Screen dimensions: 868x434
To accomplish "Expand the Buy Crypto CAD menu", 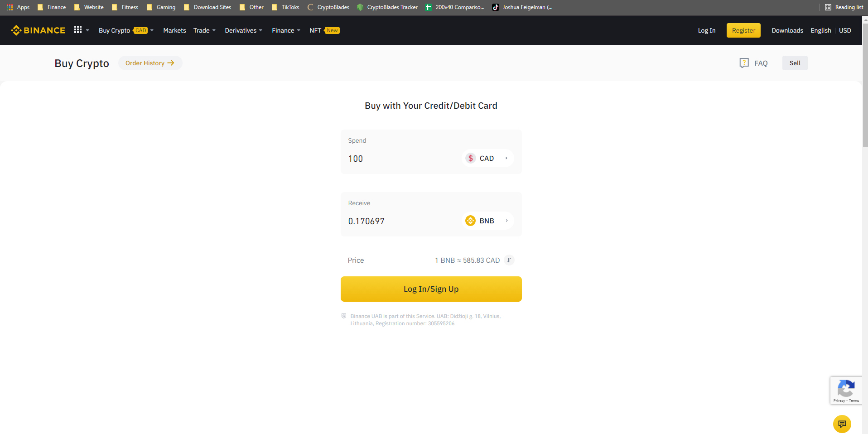I will click(126, 30).
